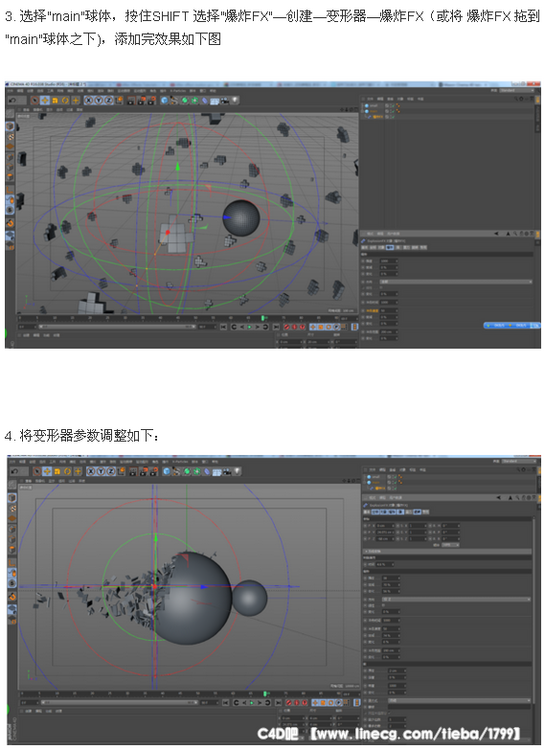
Task: Select the Move tool in step 3 screenshot
Action: pos(45,100)
